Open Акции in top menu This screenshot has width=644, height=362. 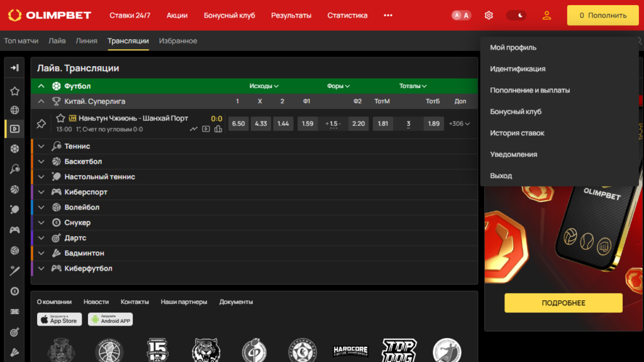(x=177, y=15)
